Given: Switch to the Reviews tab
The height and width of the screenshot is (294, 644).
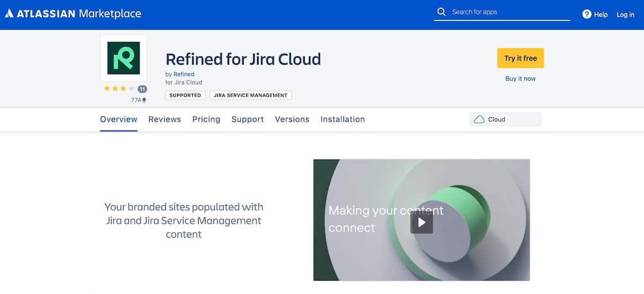Looking at the screenshot, I should pyautogui.click(x=165, y=119).
